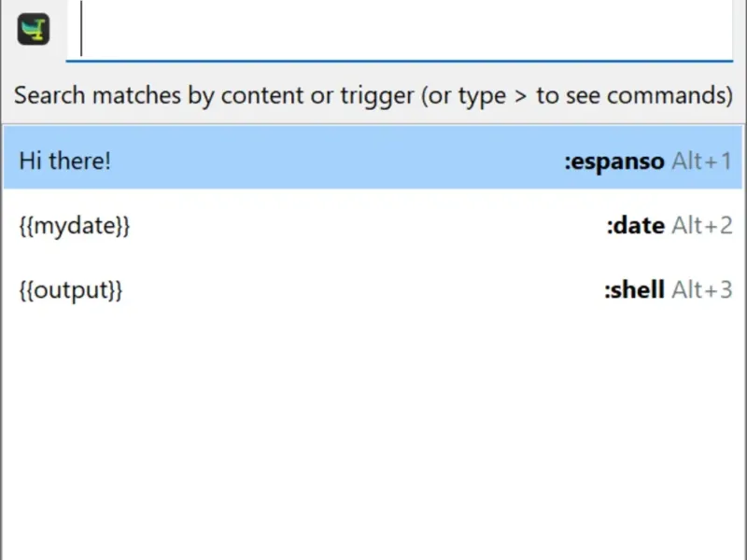Choose the {{mydate}} match entry
The height and width of the screenshot is (560, 747).
click(x=373, y=225)
